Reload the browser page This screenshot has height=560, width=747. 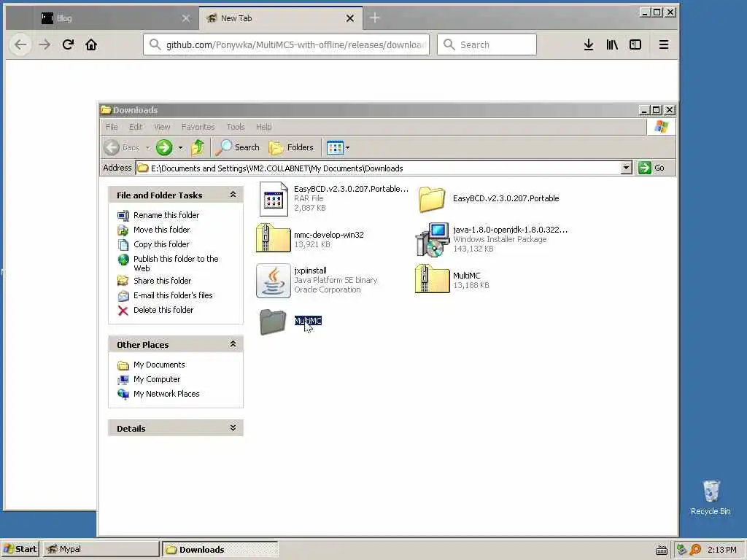coord(68,44)
